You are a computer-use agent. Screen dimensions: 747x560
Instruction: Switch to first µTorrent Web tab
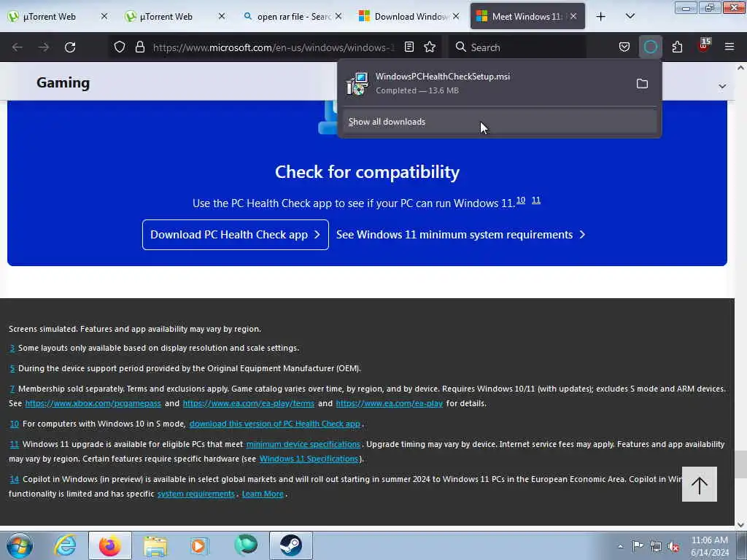click(50, 17)
